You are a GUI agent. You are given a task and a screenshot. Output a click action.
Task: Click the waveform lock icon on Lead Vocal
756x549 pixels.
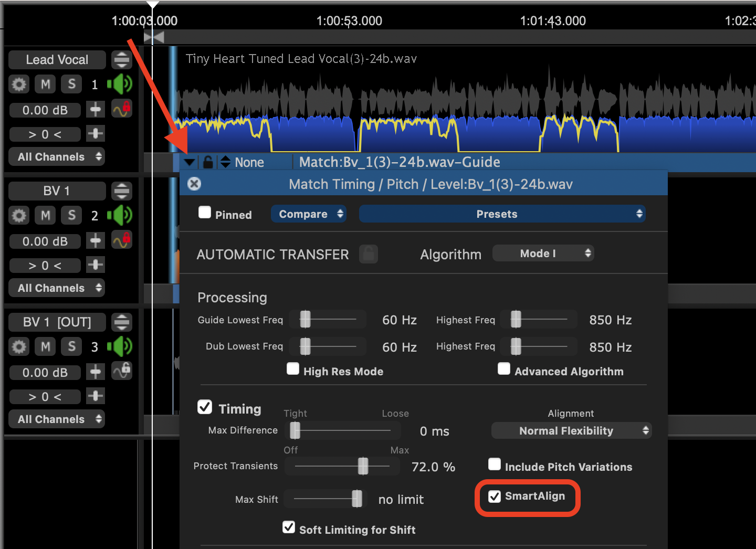(x=121, y=109)
